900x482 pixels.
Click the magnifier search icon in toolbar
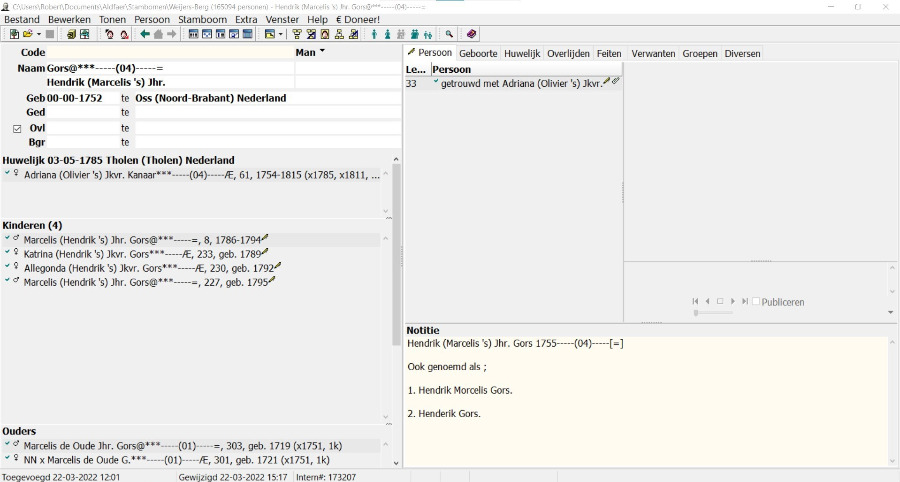(x=449, y=34)
